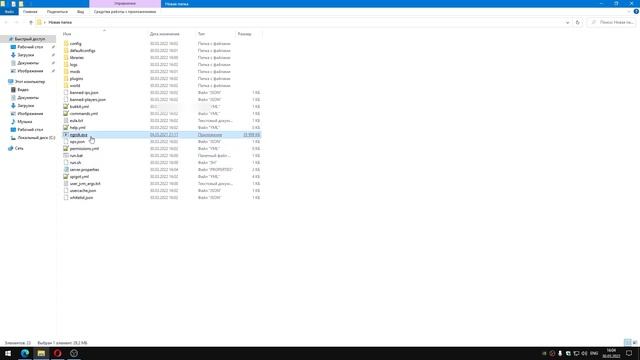Open address bar history dropdown

point(567,22)
